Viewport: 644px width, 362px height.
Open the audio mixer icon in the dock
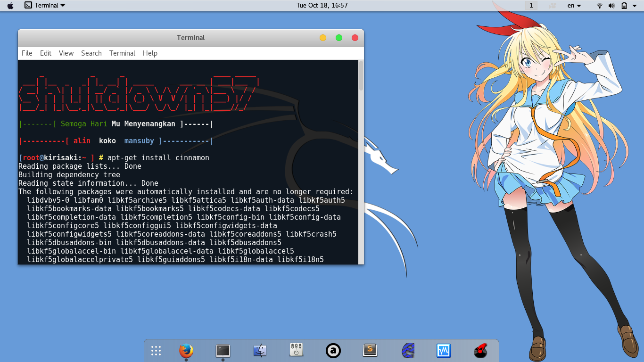(296, 351)
